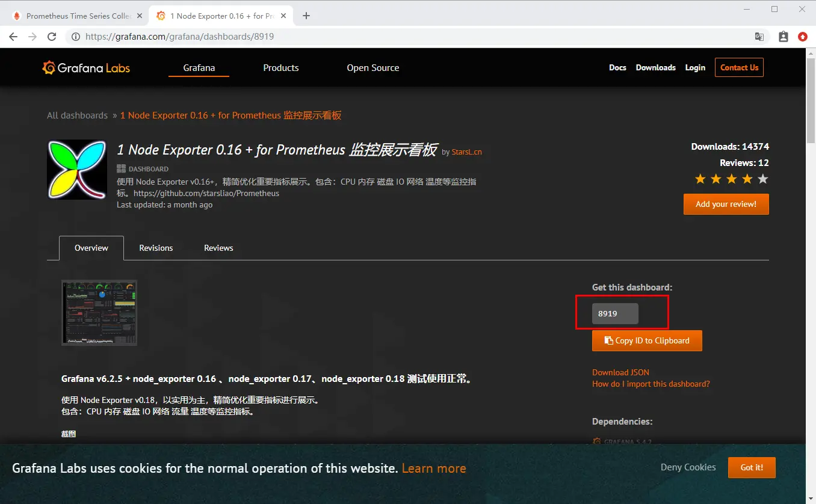Open a new tab with plus button

[306, 16]
